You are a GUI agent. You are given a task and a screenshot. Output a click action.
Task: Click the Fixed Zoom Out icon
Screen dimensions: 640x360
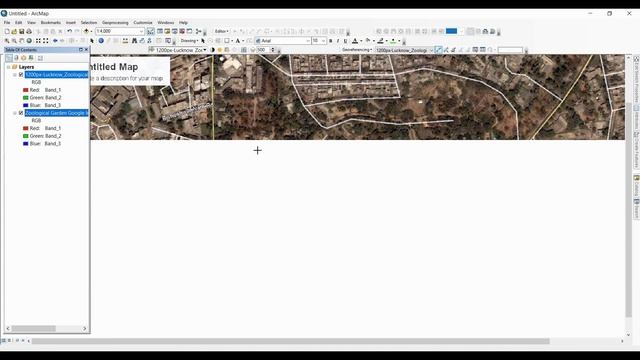coord(45,41)
